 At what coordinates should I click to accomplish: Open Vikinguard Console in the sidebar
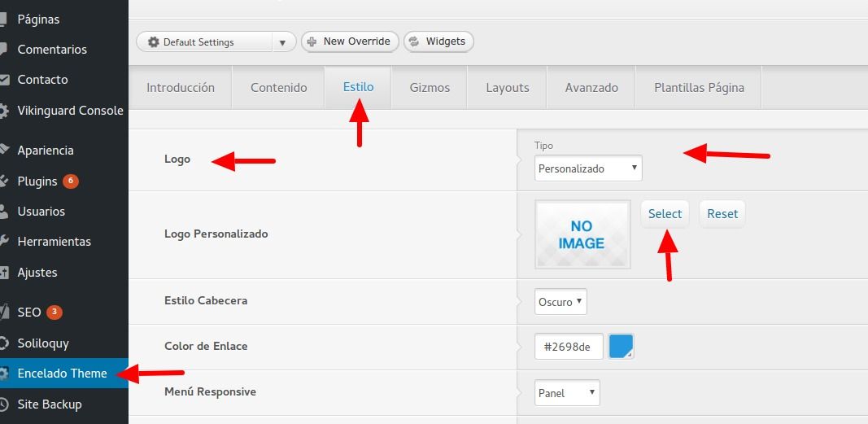coord(70,111)
